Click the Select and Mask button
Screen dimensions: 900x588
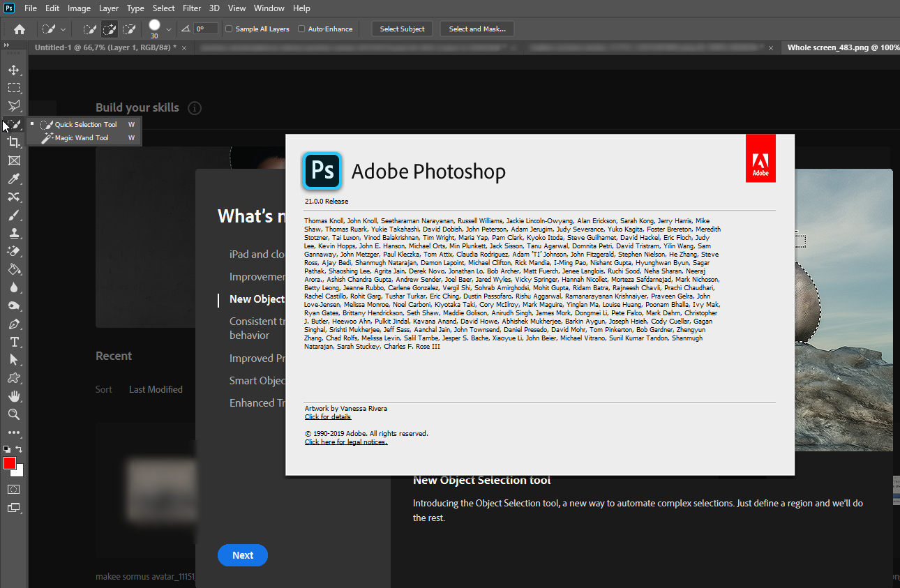click(477, 29)
